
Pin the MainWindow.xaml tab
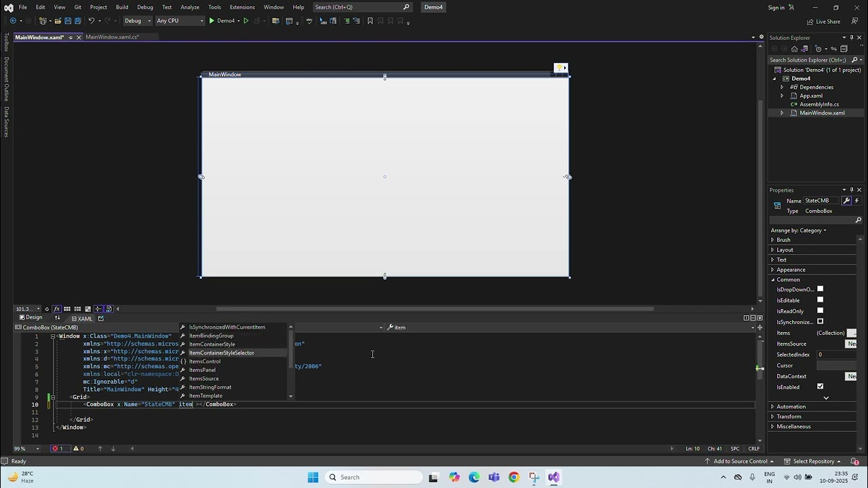(71, 37)
